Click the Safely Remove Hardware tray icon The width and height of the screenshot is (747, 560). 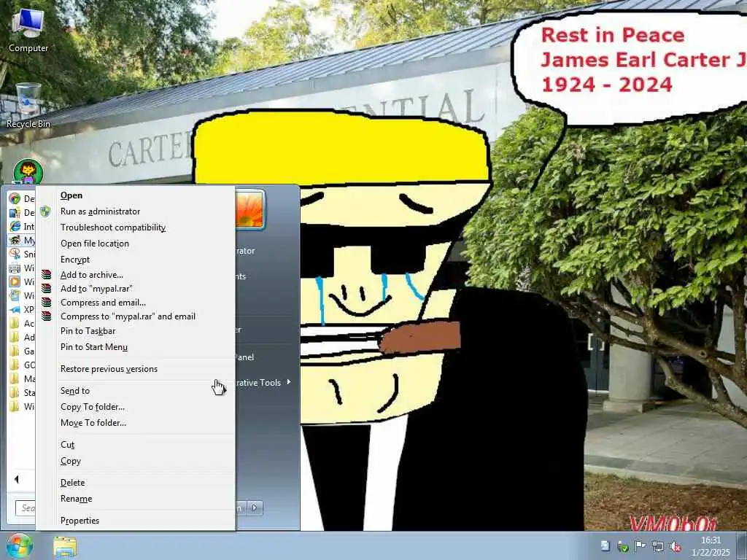tap(623, 547)
